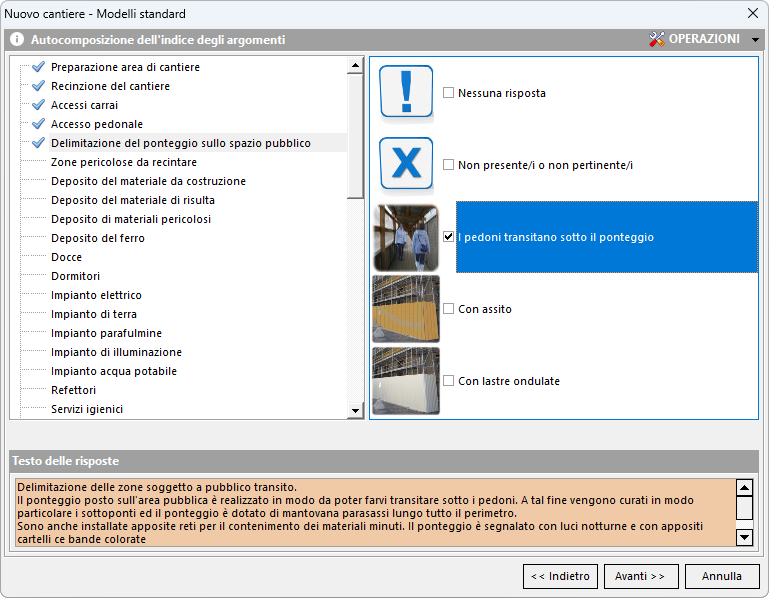This screenshot has height=598, width=769.
Task: Check 'Non presente/i o non pertinente/i'
Action: (449, 165)
